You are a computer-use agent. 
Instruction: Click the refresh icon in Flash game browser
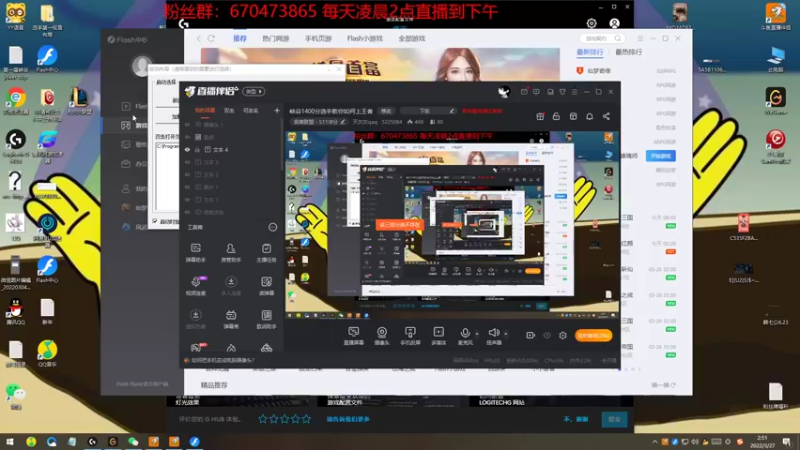click(x=211, y=38)
